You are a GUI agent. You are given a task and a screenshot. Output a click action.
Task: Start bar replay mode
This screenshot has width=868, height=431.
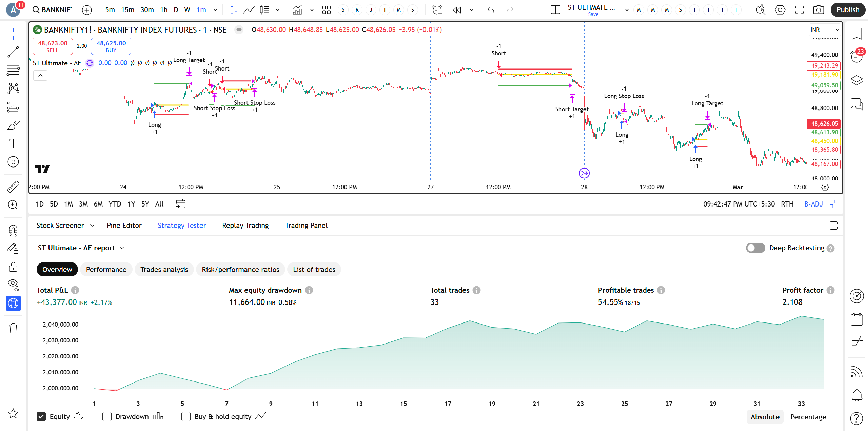click(457, 10)
